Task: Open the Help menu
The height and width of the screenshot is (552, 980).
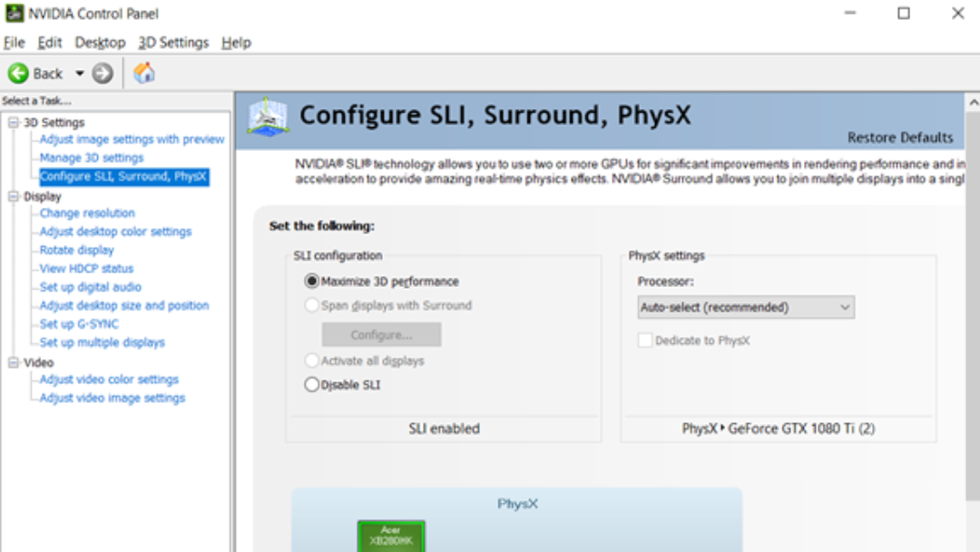Action: point(236,43)
